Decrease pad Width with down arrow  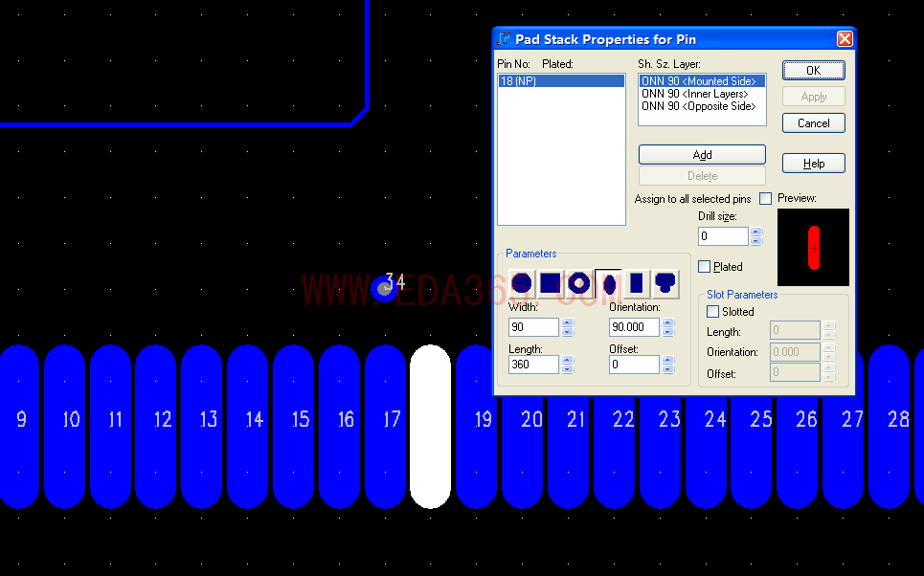point(567,332)
